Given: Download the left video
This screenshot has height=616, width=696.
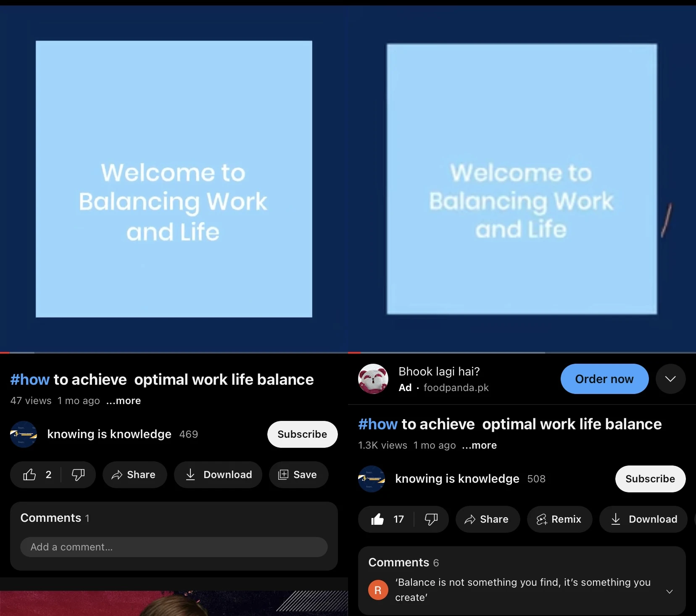Looking at the screenshot, I should 218,475.
